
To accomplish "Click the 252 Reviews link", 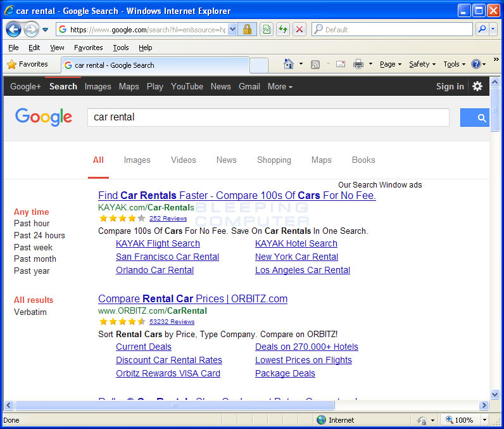I will [x=168, y=219].
